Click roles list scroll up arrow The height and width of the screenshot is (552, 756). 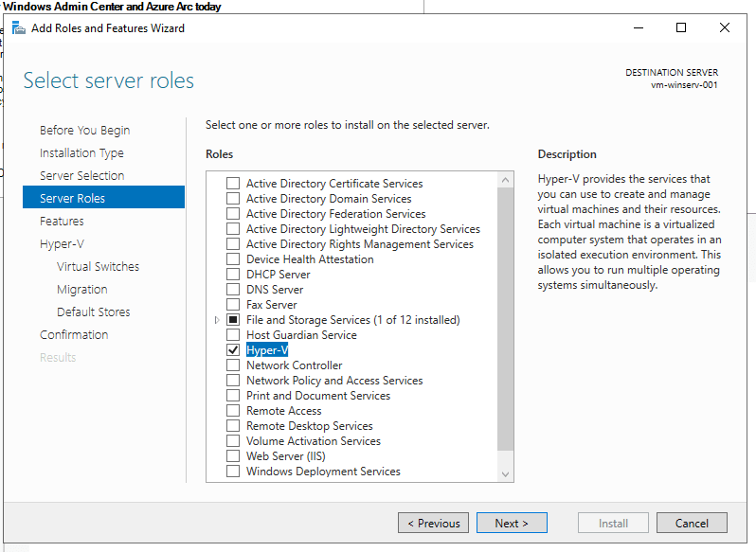[x=505, y=180]
